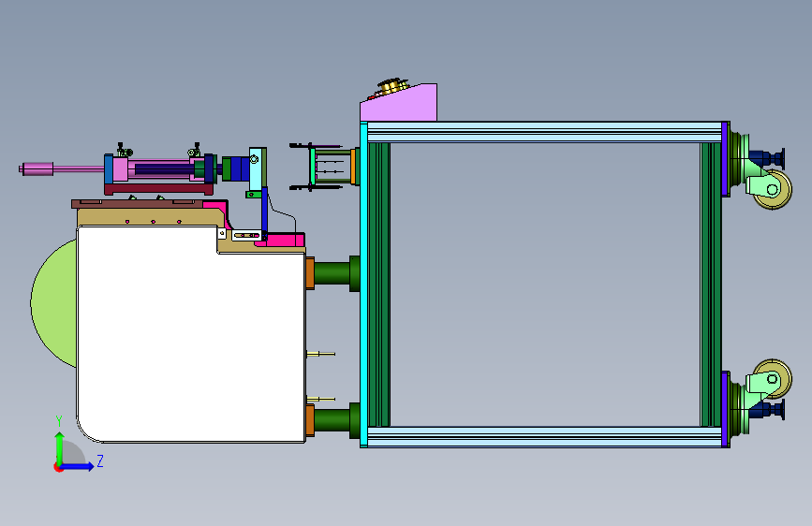Click the blue Z axis arrow of the triad
This screenshot has height=526, width=812.
(x=79, y=466)
